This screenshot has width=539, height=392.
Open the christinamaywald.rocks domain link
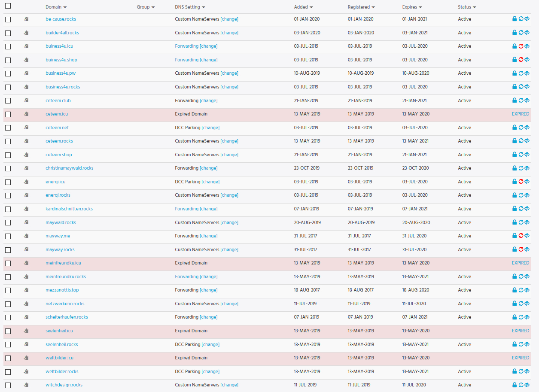(69, 168)
